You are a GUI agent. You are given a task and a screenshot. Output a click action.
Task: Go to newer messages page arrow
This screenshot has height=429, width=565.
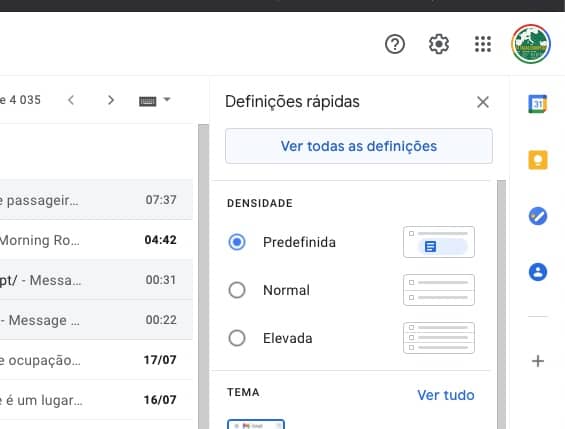pyautogui.click(x=71, y=100)
